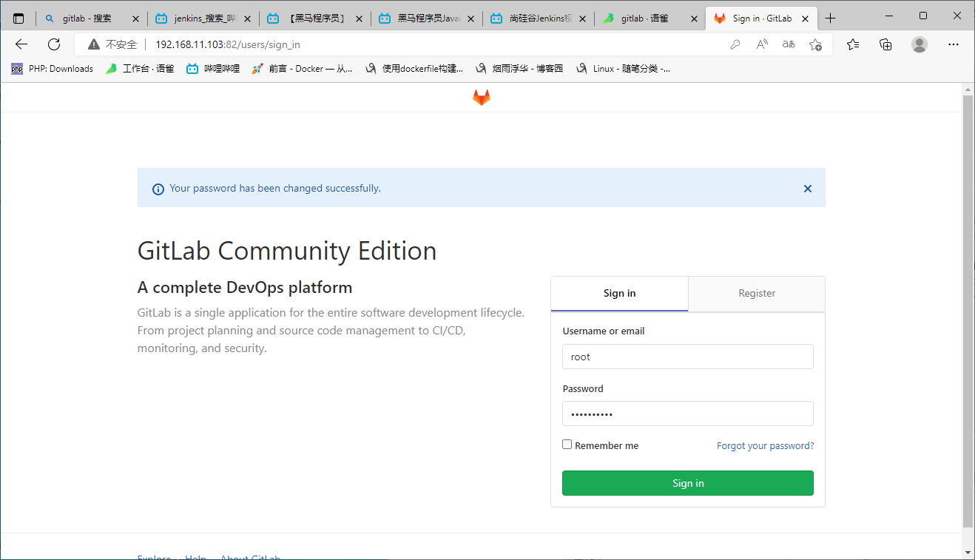Click the not-secure warning icon
Image resolution: width=975 pixels, height=560 pixels.
click(94, 44)
